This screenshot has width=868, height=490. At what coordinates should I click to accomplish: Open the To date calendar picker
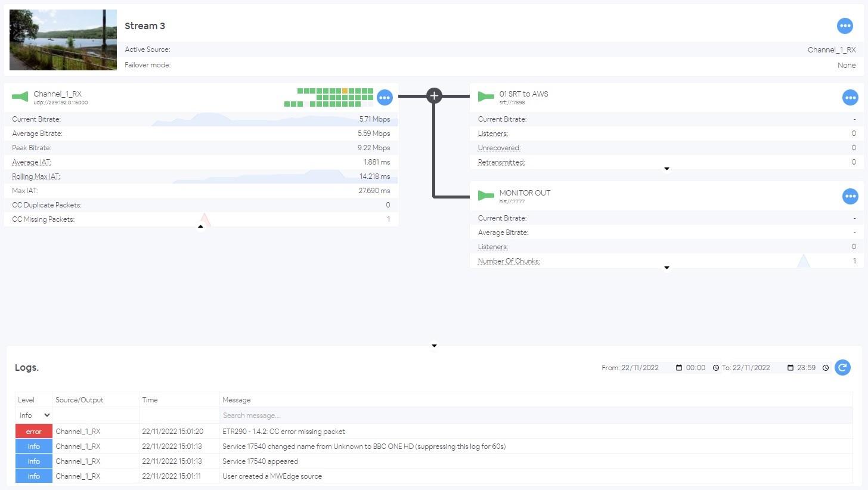point(790,368)
